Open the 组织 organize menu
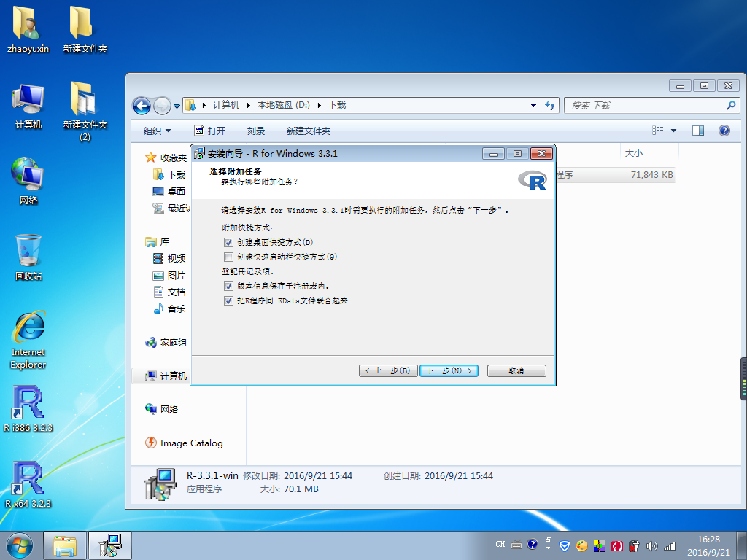The width and height of the screenshot is (747, 560). pos(158,131)
